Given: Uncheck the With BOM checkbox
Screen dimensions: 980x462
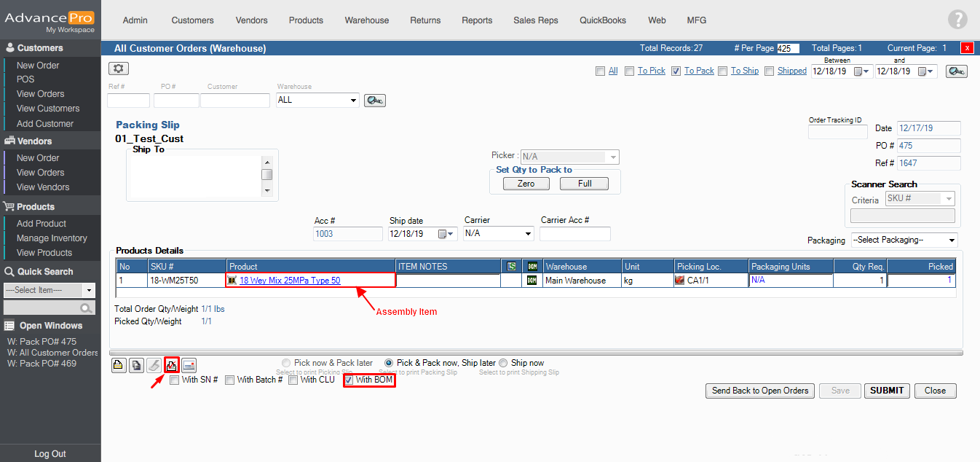Looking at the screenshot, I should point(349,380).
